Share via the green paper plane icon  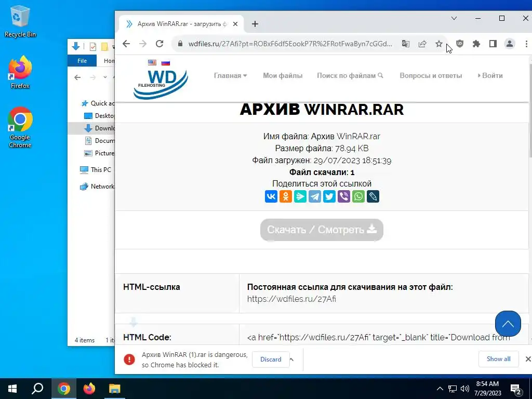click(x=300, y=196)
